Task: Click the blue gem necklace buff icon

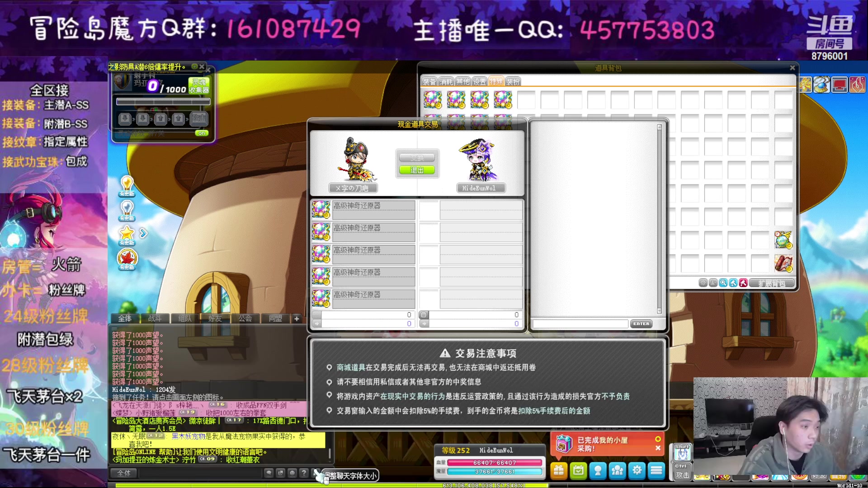Action: [822, 84]
